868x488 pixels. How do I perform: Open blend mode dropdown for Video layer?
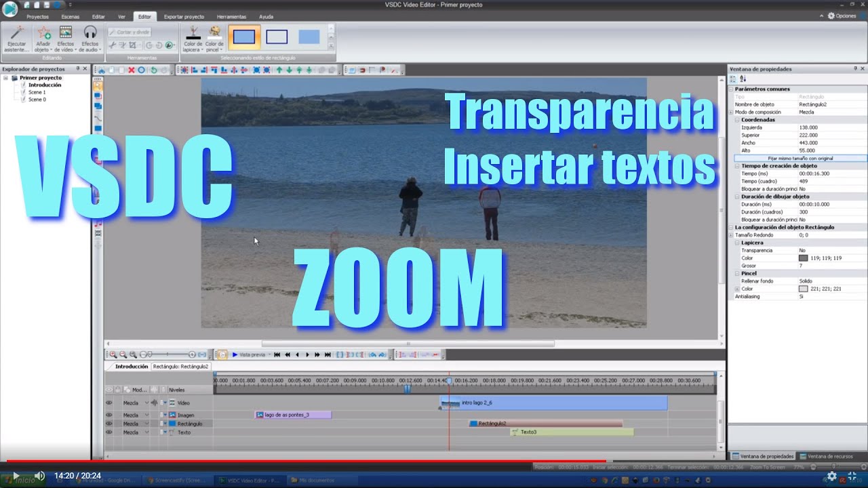point(147,403)
